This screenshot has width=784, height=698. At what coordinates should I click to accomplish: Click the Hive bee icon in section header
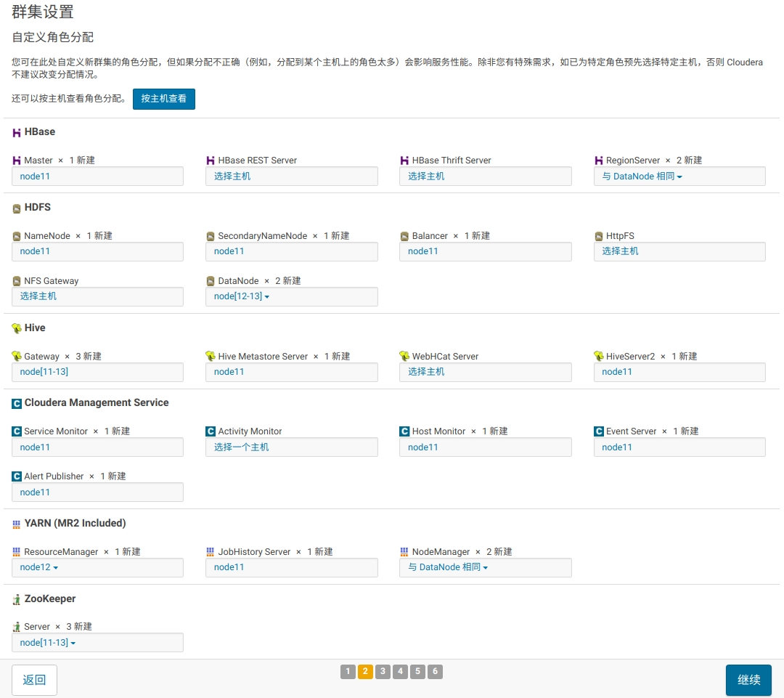pos(17,328)
